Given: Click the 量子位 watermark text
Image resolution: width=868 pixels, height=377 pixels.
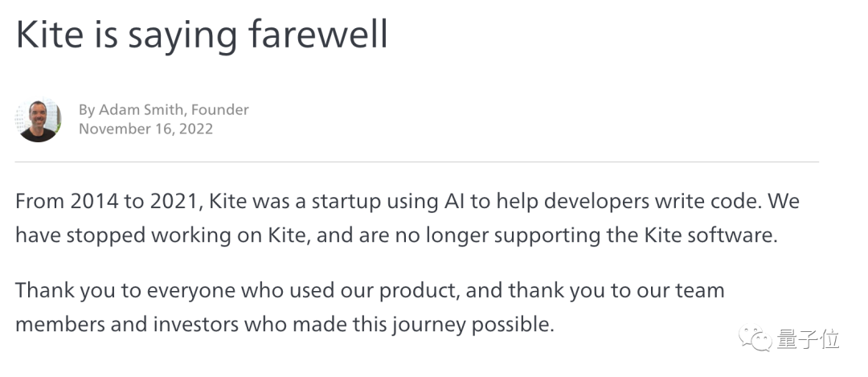Looking at the screenshot, I should (x=807, y=340).
